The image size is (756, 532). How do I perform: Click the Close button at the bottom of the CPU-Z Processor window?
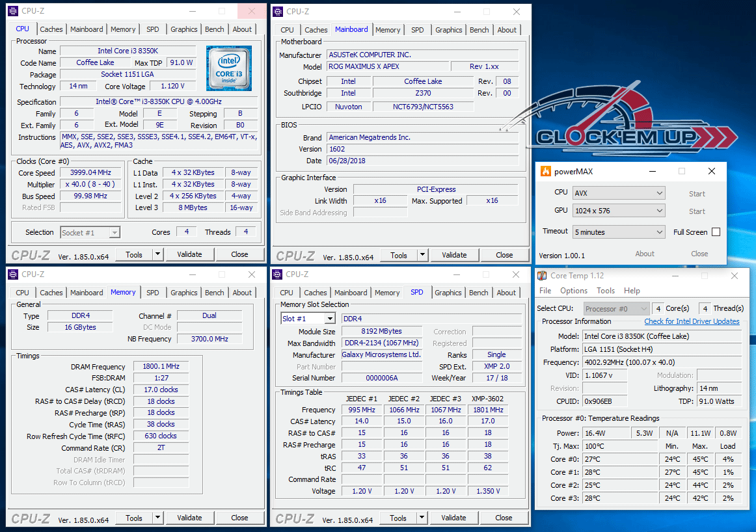[239, 254]
